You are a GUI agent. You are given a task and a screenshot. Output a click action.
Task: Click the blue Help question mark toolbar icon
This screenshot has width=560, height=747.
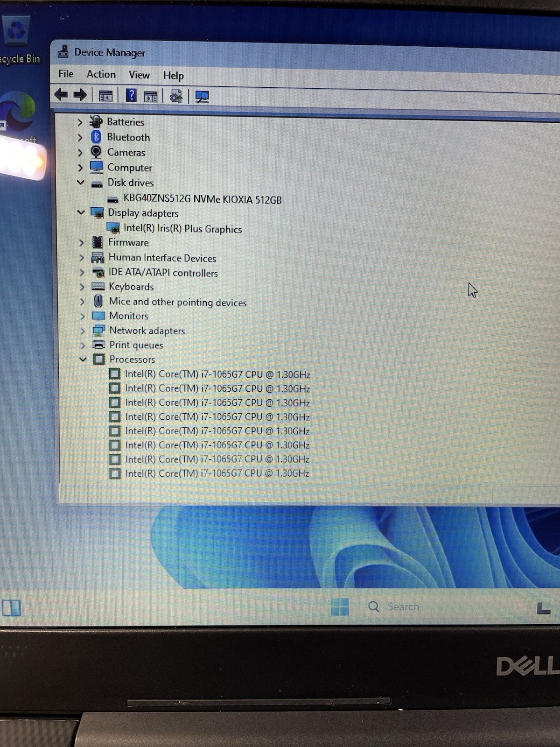(131, 96)
